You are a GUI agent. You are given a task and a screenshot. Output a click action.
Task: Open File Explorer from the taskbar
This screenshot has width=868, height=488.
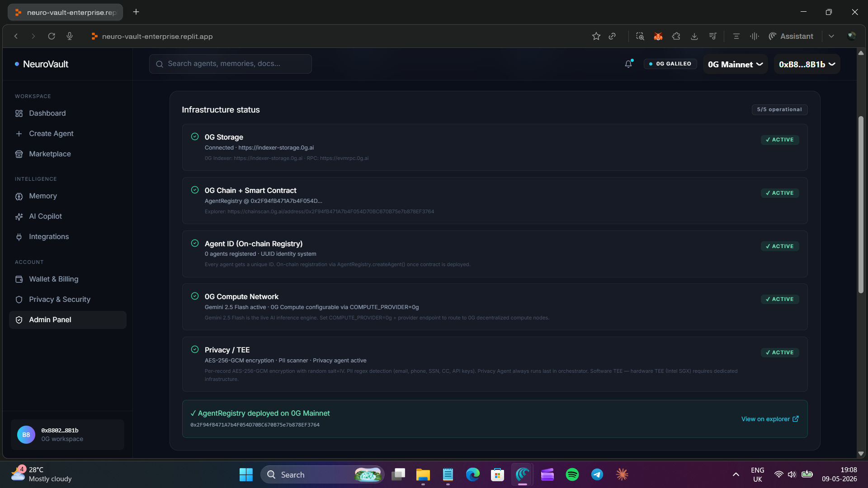coord(423,474)
